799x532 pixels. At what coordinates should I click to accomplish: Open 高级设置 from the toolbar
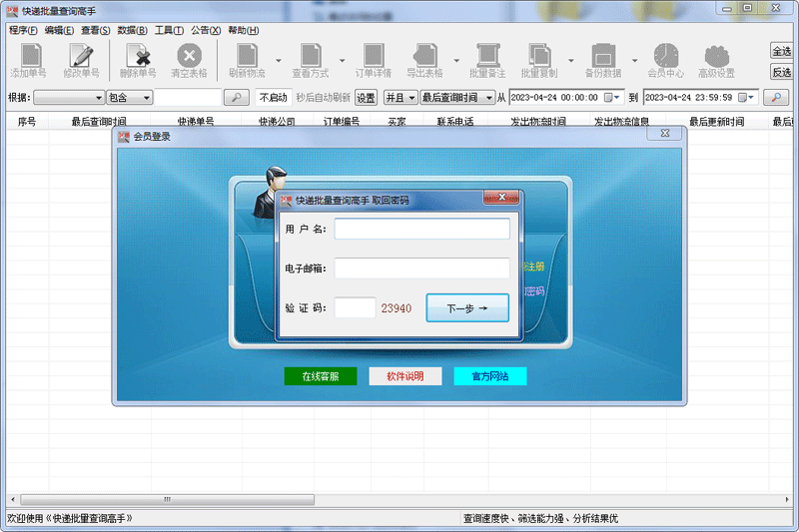coord(716,61)
